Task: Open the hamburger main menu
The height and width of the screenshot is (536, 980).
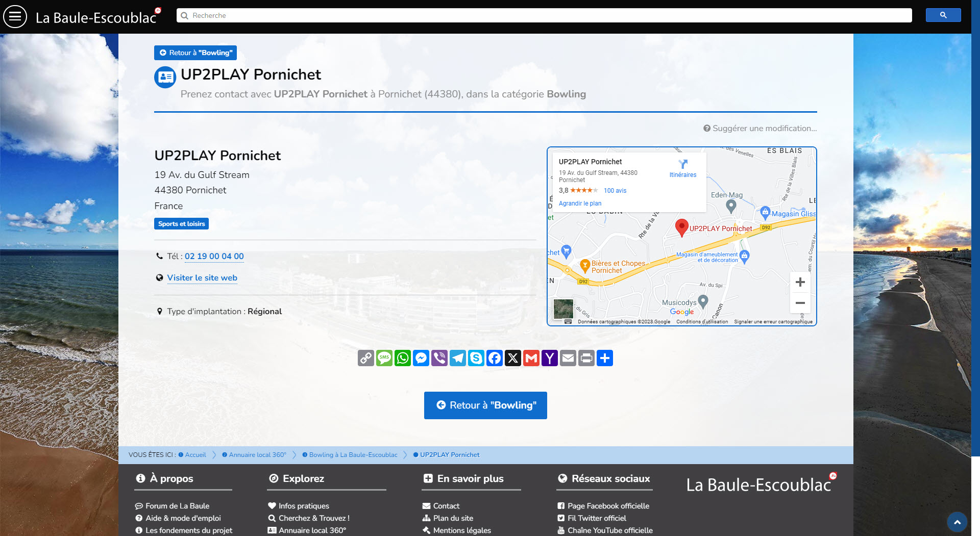Action: pos(15,16)
